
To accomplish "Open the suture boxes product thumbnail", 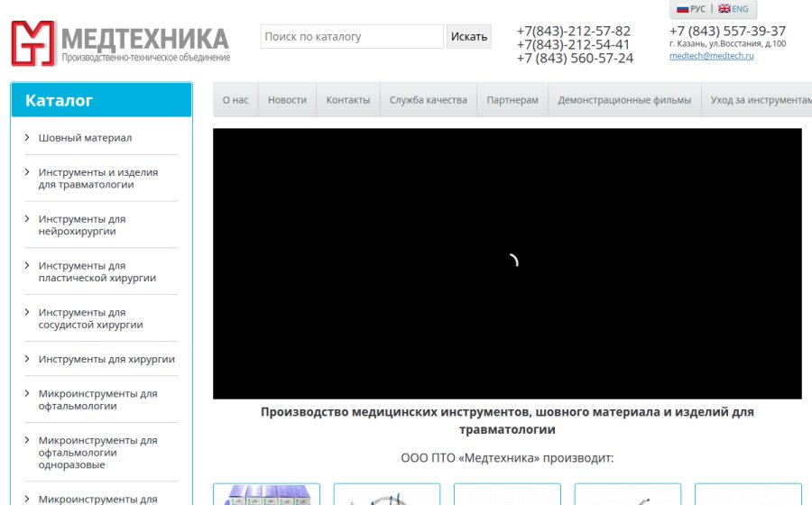I will (x=267, y=494).
